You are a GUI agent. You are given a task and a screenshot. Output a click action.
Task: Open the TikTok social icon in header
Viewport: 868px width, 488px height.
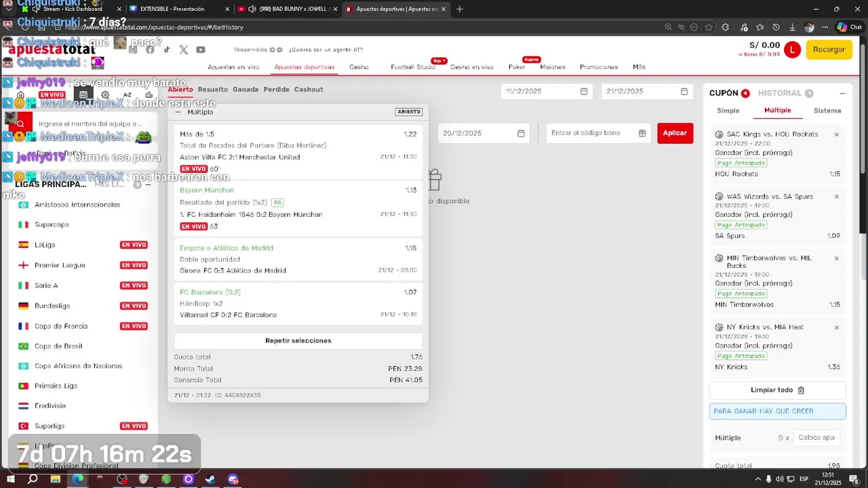tap(167, 49)
